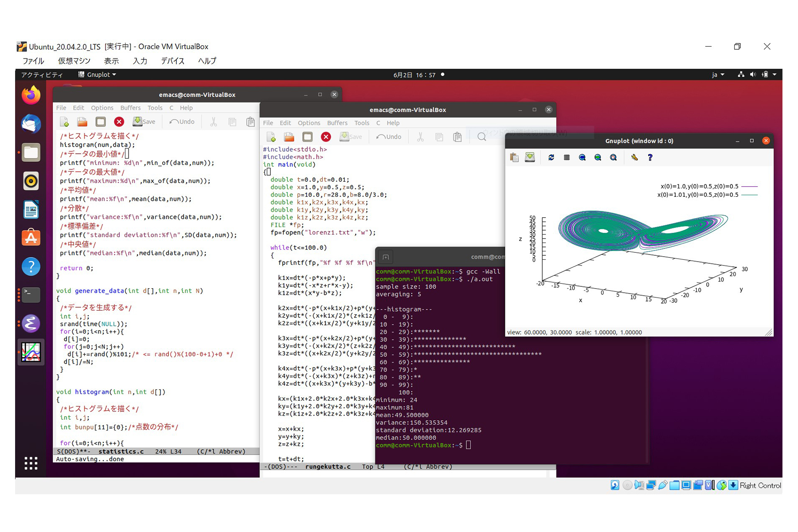Click Open Folder icon in rungekutta.c Emacs
The height and width of the screenshot is (532, 798).
(x=289, y=137)
